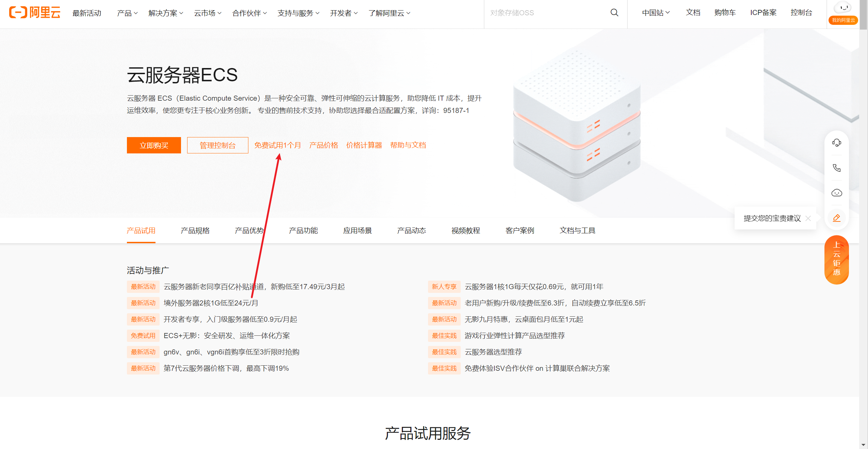The height and width of the screenshot is (449, 868).
Task: Expand the 合作伙伴 dropdown menu
Action: 249,13
